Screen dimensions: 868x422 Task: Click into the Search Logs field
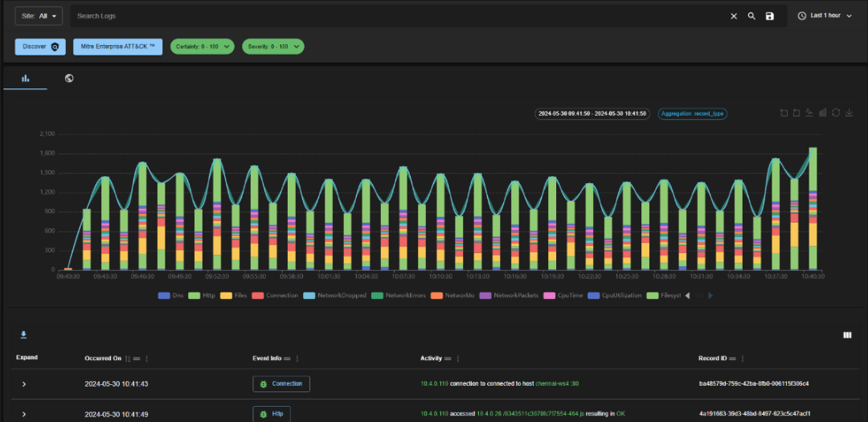click(x=394, y=16)
